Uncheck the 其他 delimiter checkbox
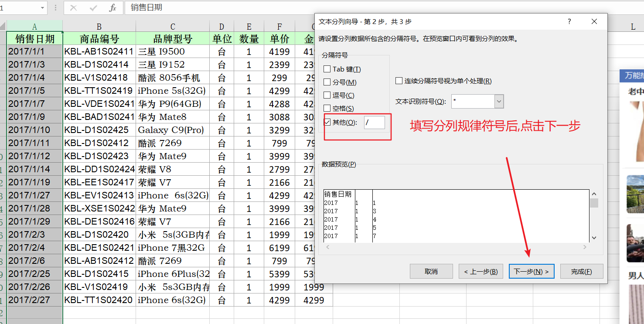This screenshot has width=644, height=324. point(326,121)
